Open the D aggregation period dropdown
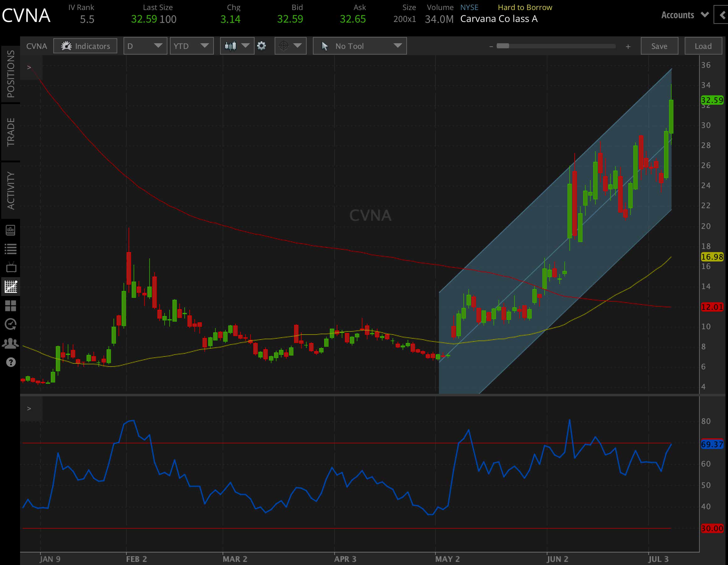Viewport: 728px width, 565px height. [x=145, y=46]
